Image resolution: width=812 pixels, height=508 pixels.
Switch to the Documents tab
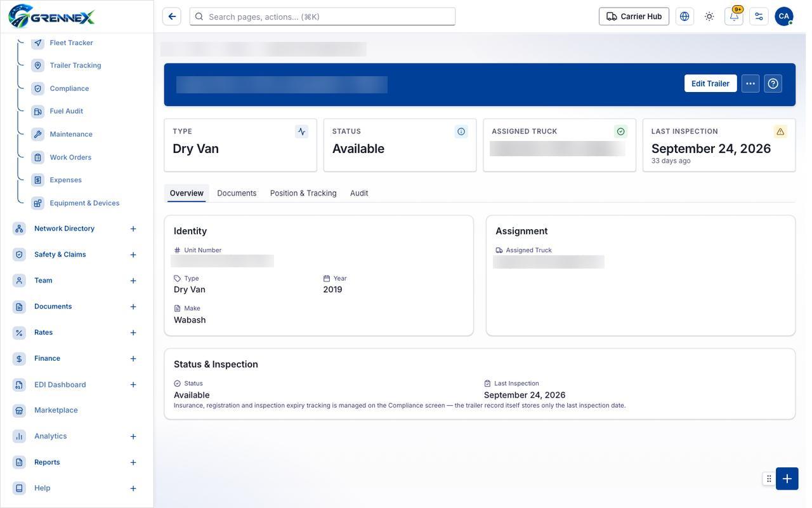click(237, 193)
